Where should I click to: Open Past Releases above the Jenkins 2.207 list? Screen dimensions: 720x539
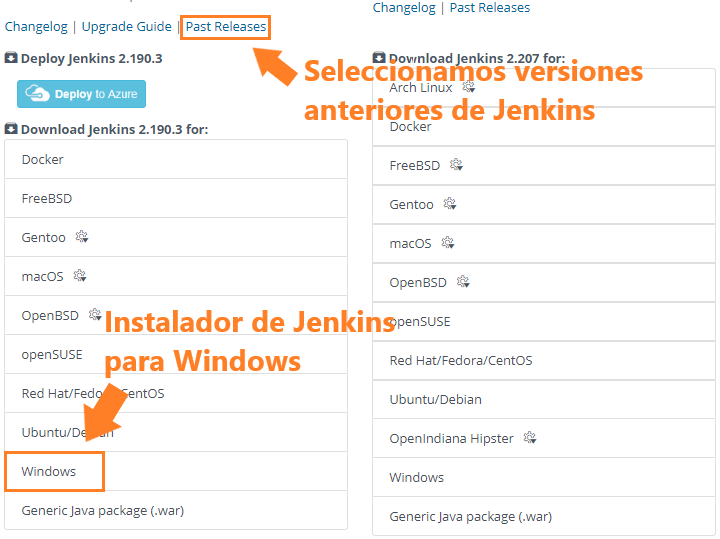pyautogui.click(x=490, y=8)
